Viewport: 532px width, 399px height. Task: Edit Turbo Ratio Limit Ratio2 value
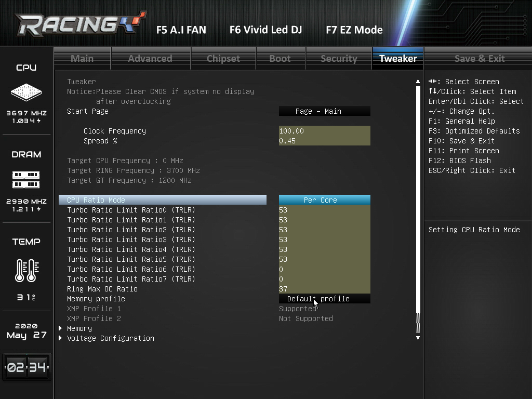click(324, 229)
